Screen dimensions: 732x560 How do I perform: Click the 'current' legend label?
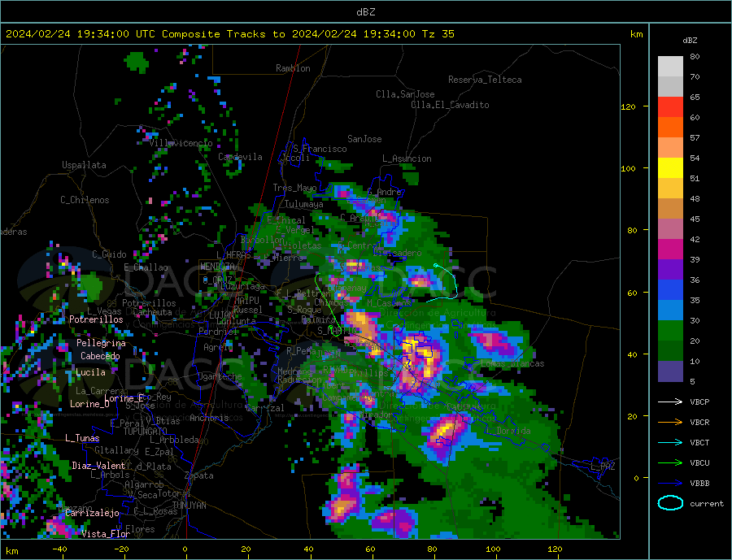[707, 504]
